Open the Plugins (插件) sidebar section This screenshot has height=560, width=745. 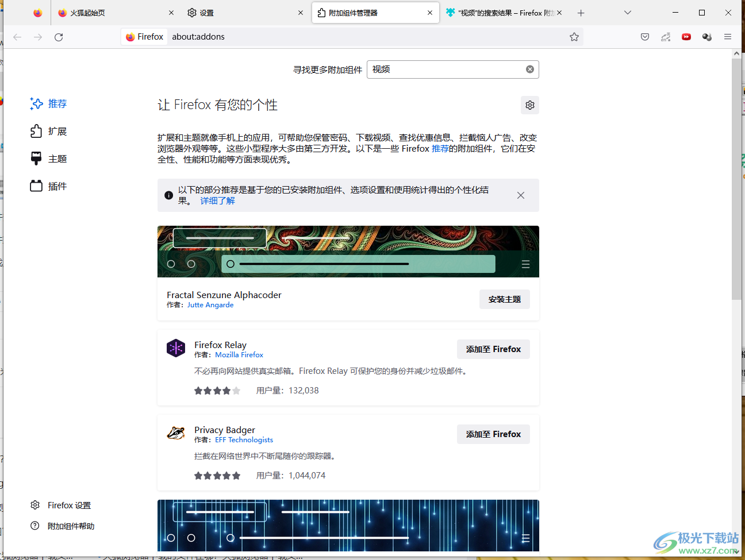coord(49,186)
